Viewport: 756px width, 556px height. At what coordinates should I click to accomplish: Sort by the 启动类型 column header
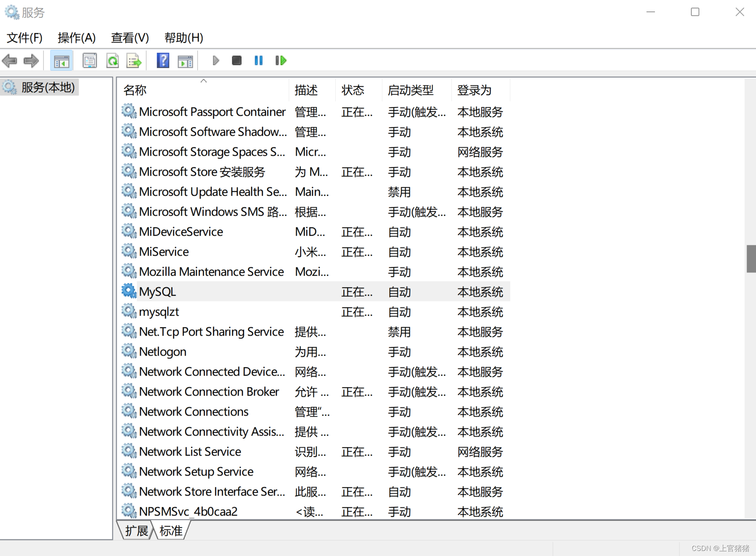tap(417, 90)
